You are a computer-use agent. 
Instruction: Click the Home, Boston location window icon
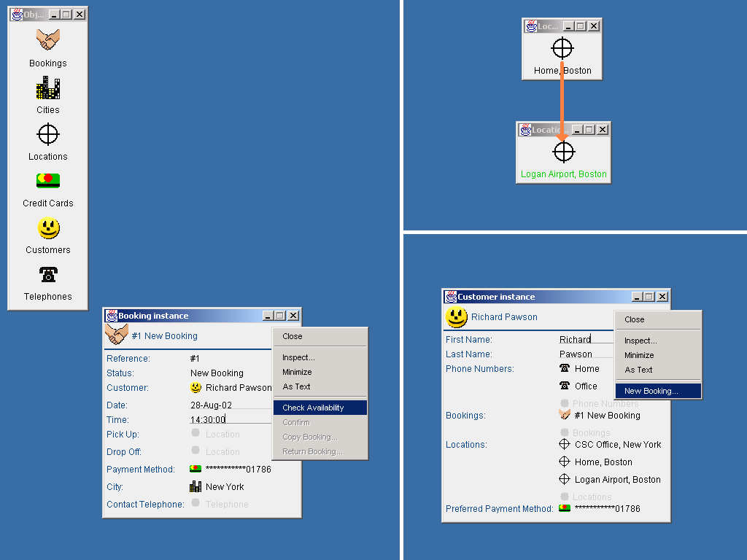pos(562,48)
